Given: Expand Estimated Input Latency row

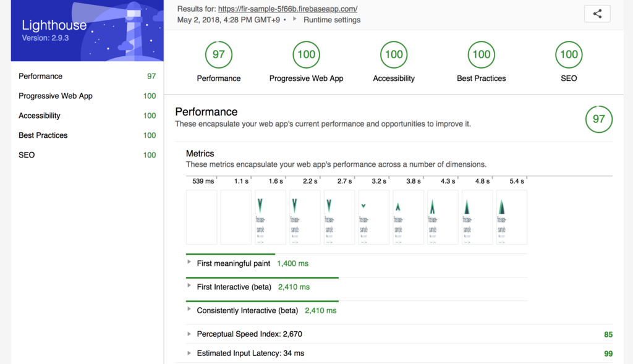Looking at the screenshot, I should (x=189, y=353).
